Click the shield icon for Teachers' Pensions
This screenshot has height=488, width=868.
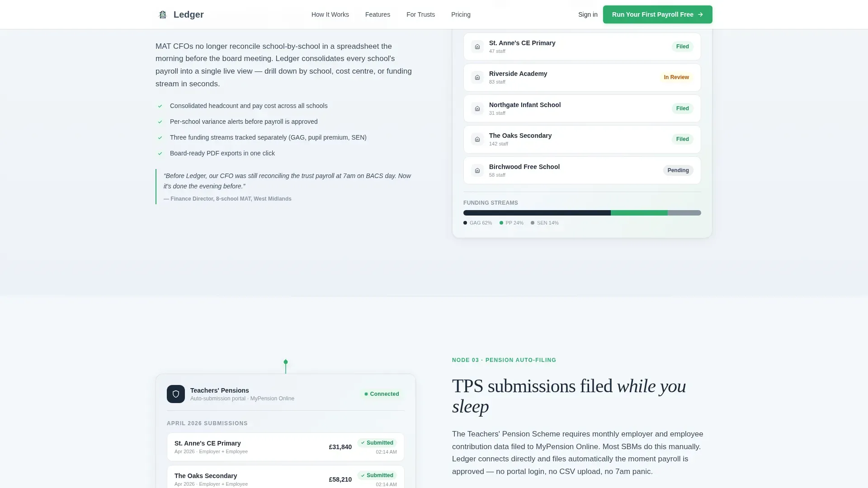176,394
